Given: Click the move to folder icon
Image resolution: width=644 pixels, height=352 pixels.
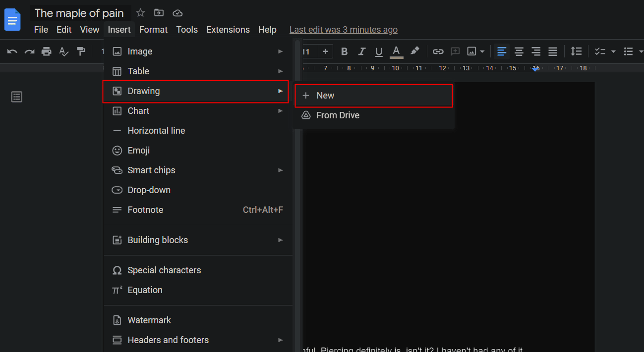Looking at the screenshot, I should (159, 13).
